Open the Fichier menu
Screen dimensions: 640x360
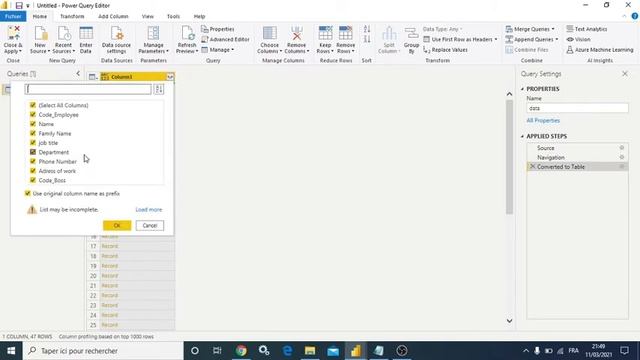[13, 16]
